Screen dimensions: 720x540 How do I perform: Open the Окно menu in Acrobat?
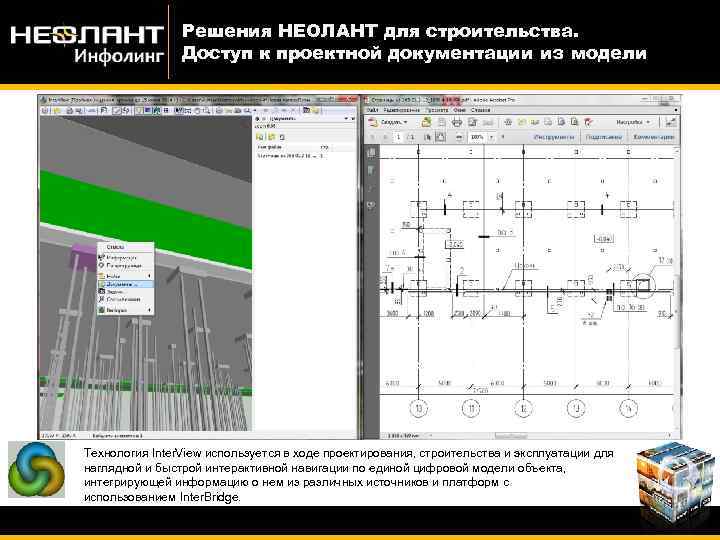point(459,110)
